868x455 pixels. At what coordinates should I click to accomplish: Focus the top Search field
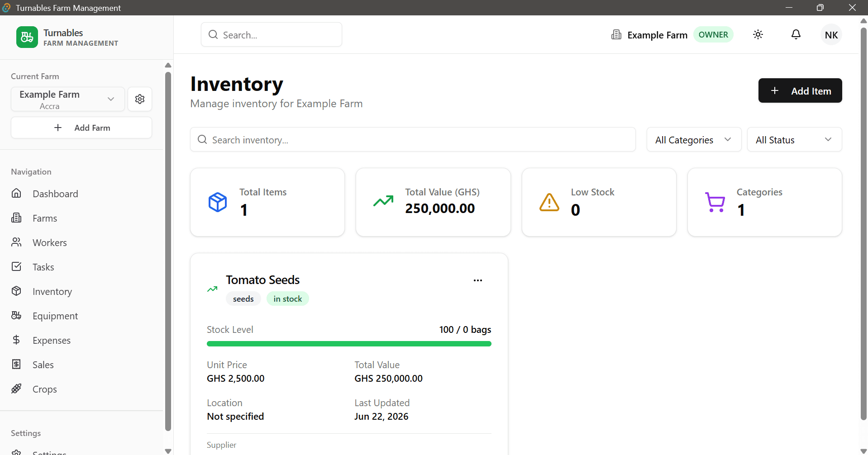click(272, 35)
